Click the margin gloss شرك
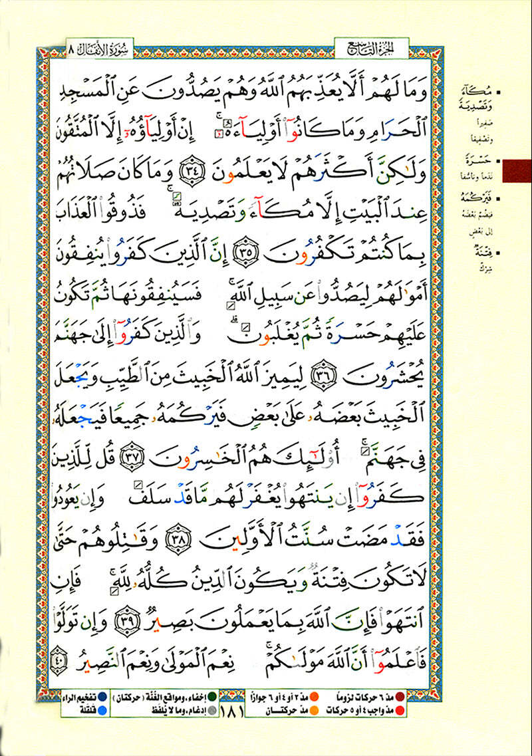The image size is (532, 756). (x=485, y=268)
